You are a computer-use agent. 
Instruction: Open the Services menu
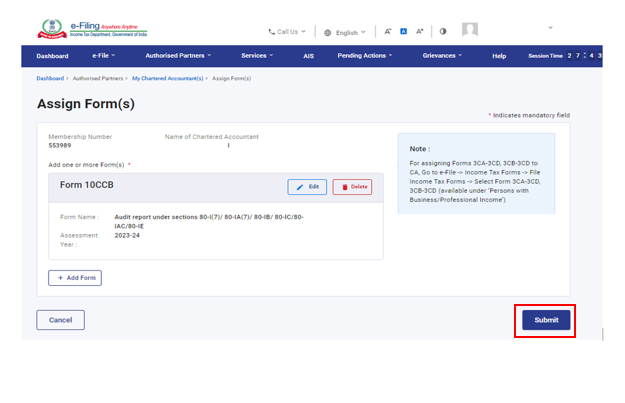coord(257,56)
